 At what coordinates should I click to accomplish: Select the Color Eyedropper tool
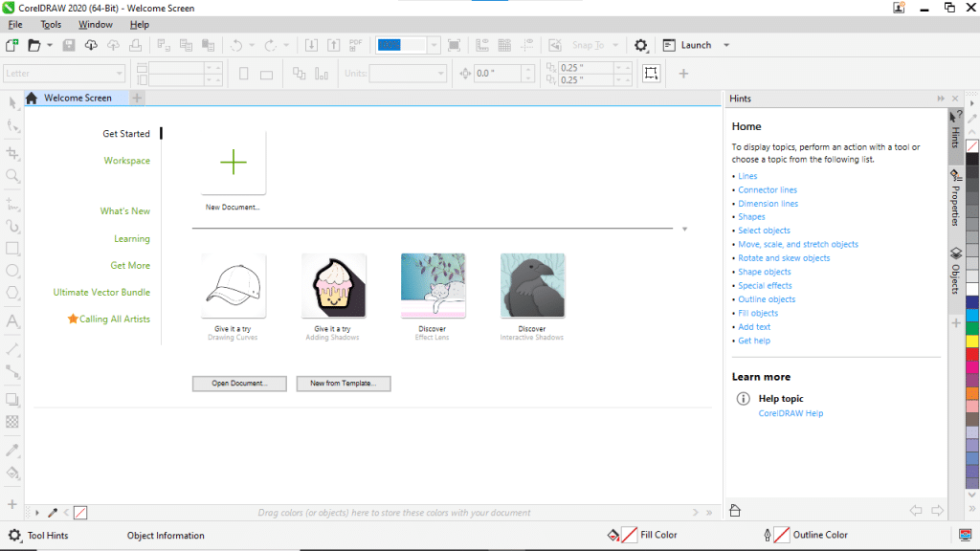click(x=12, y=450)
